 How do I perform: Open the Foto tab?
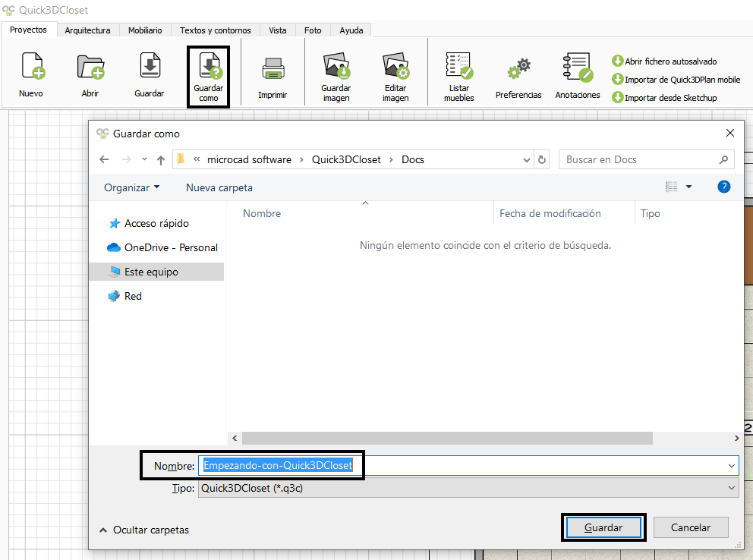[x=313, y=30]
